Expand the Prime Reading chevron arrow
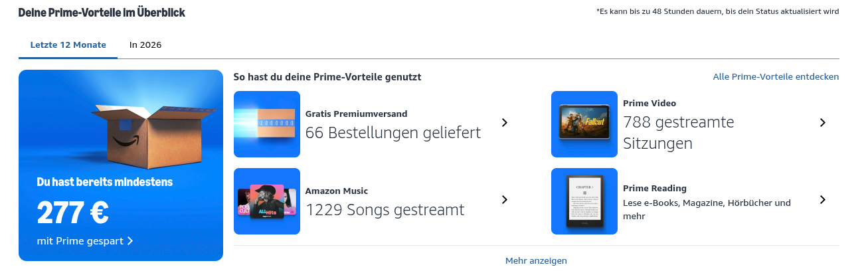The width and height of the screenshot is (868, 275). coord(822,199)
